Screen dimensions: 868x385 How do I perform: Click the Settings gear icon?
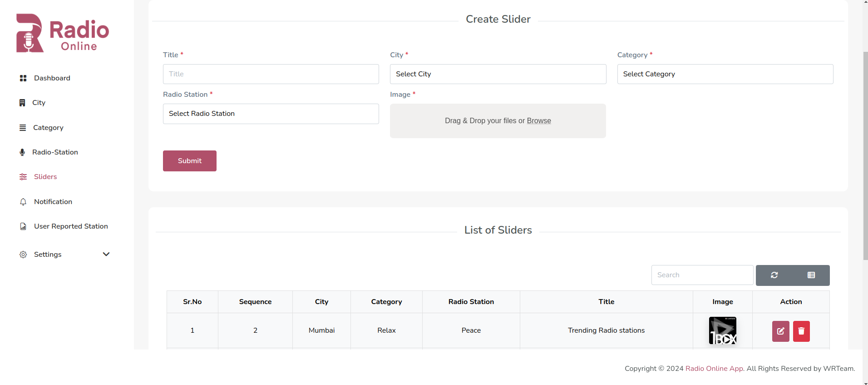pyautogui.click(x=23, y=255)
